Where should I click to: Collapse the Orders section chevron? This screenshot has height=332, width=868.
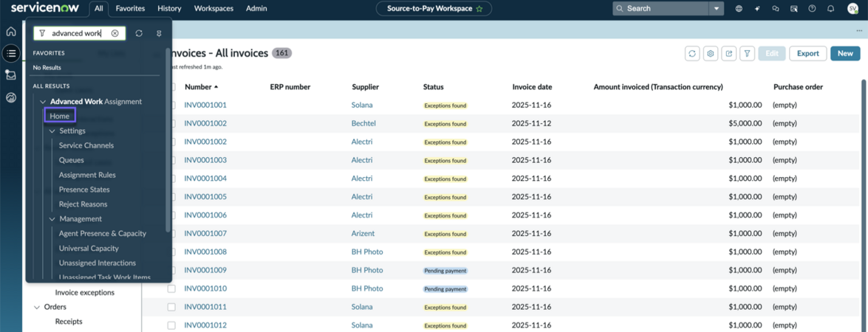pos(37,307)
